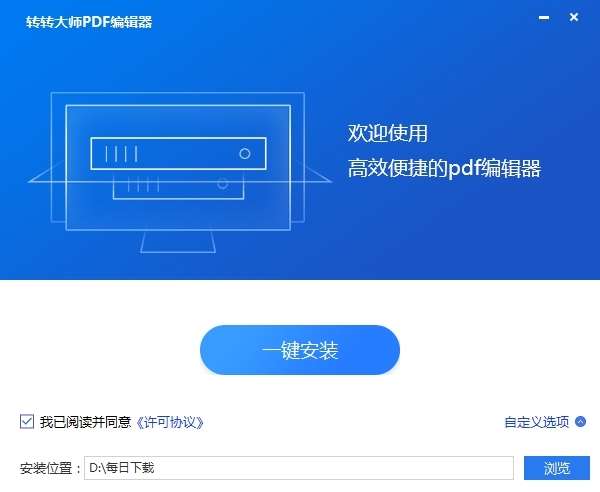Click the 安装位置 label
The height and width of the screenshot is (492, 600).
[x=46, y=468]
